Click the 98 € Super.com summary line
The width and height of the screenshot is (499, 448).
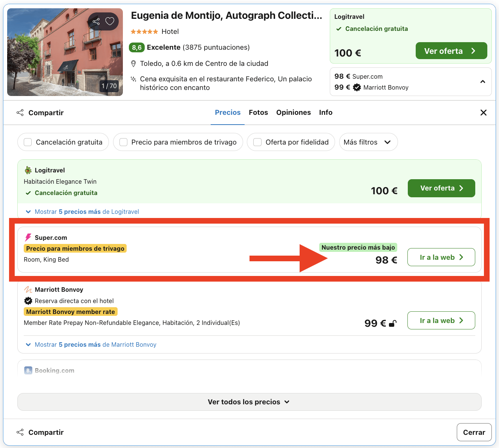(x=358, y=76)
